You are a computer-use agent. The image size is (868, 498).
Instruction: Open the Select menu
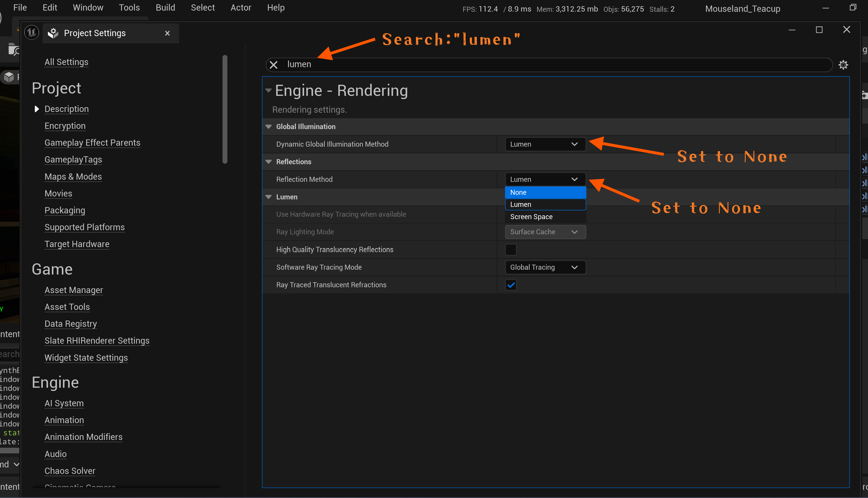point(203,7)
